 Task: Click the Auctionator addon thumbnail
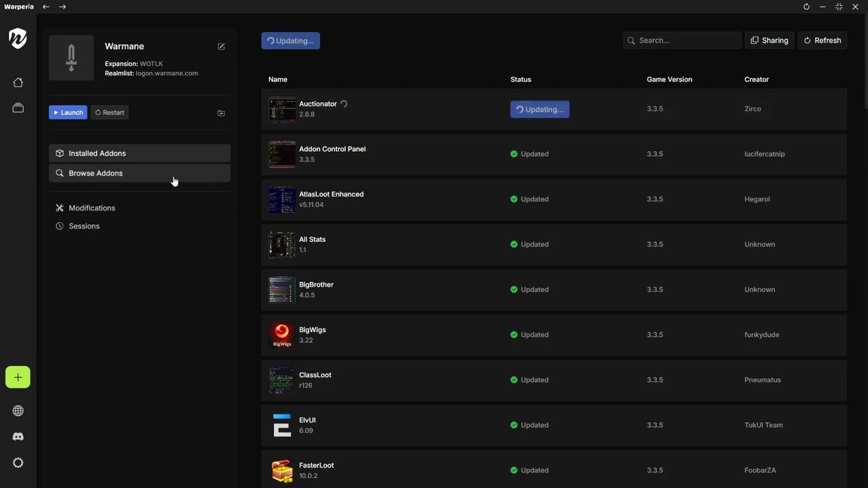point(282,109)
